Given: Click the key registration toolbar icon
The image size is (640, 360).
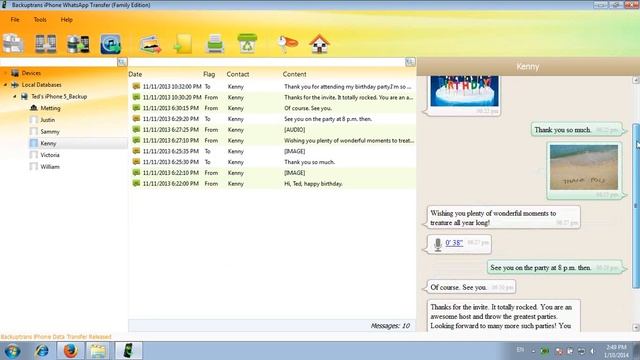Looking at the screenshot, I should coord(287,44).
